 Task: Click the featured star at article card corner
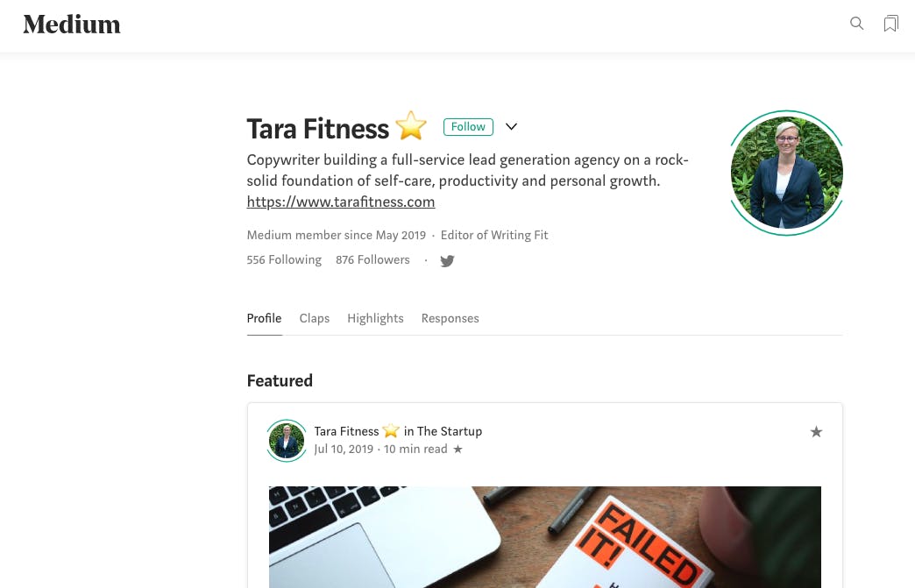pyautogui.click(x=816, y=432)
